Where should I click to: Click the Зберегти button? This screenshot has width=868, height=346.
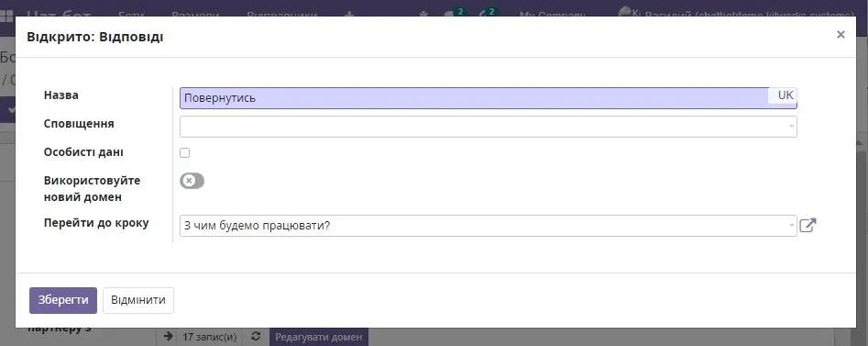(63, 300)
